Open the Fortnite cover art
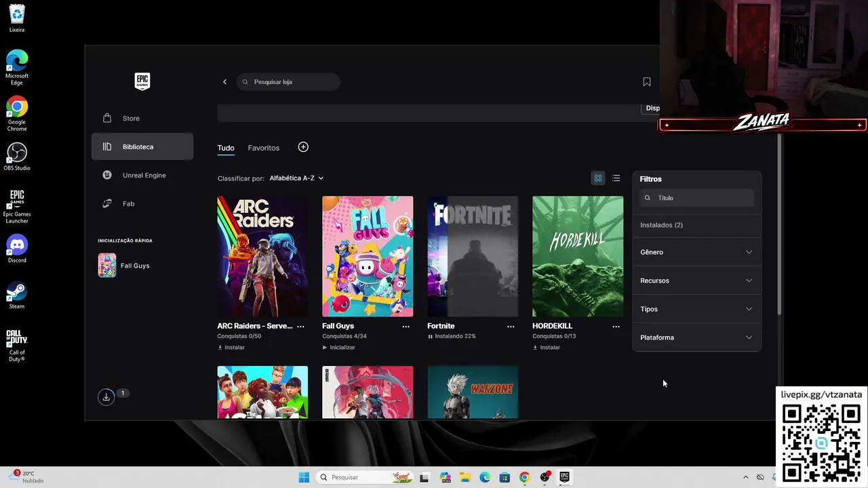This screenshot has height=488, width=868. tap(473, 256)
